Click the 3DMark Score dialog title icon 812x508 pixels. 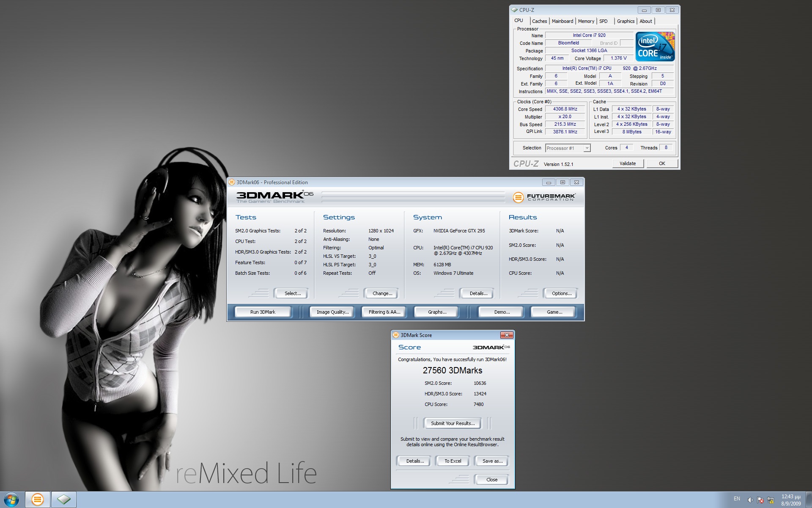[396, 335]
